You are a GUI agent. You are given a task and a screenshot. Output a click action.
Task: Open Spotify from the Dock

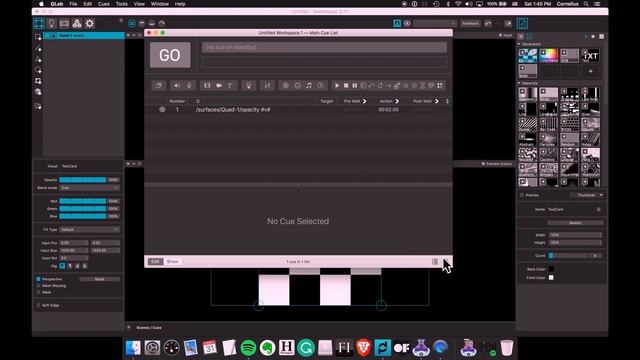[x=248, y=348]
